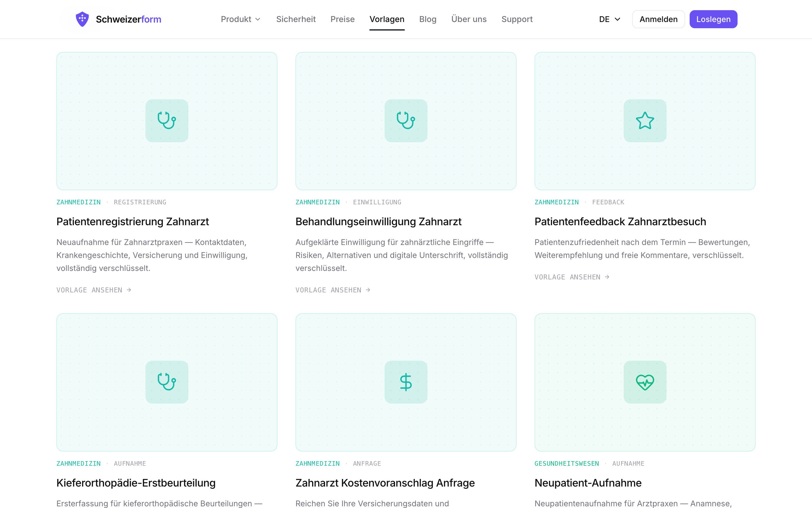812x508 pixels.
Task: Click the Anmelden button
Action: [x=658, y=19]
